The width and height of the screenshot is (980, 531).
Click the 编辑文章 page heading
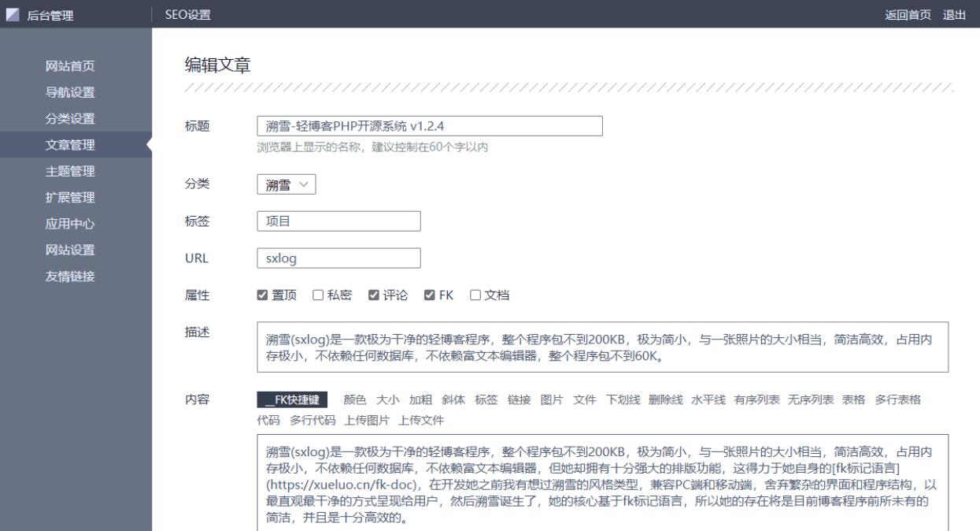(x=218, y=66)
